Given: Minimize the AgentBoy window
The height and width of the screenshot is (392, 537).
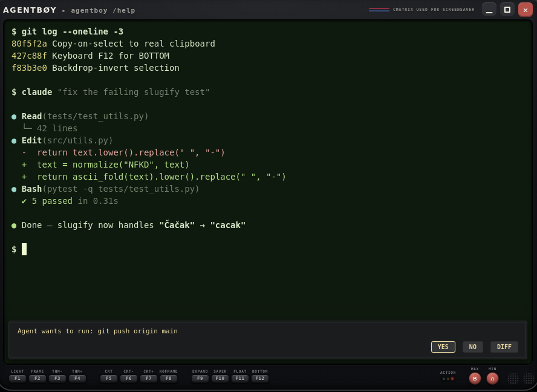Looking at the screenshot, I should click(x=489, y=10).
